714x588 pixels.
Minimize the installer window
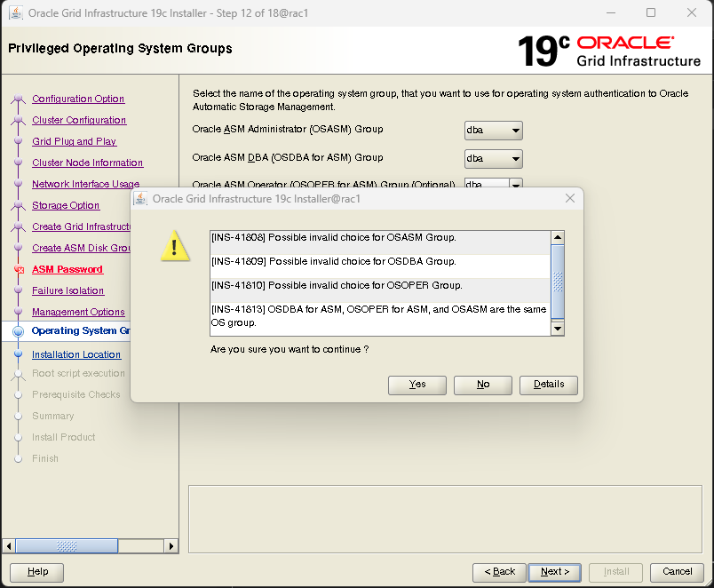pos(611,12)
